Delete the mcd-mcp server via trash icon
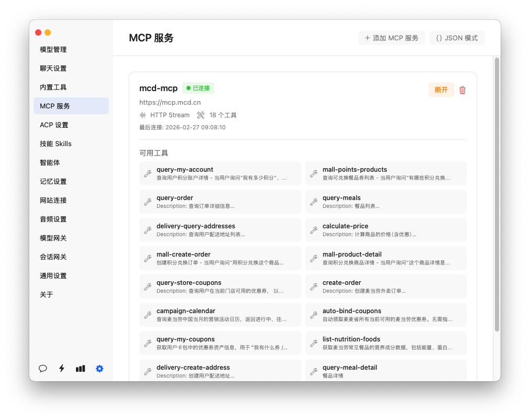 pos(462,90)
